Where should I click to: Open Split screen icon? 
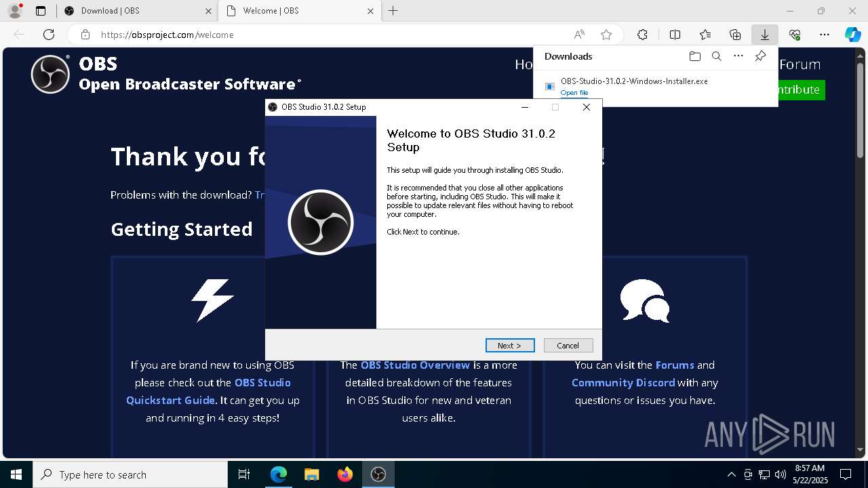click(x=675, y=35)
